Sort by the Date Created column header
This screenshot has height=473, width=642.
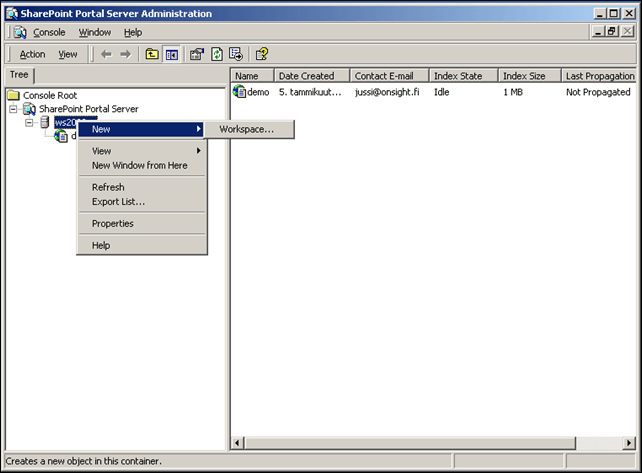point(312,76)
